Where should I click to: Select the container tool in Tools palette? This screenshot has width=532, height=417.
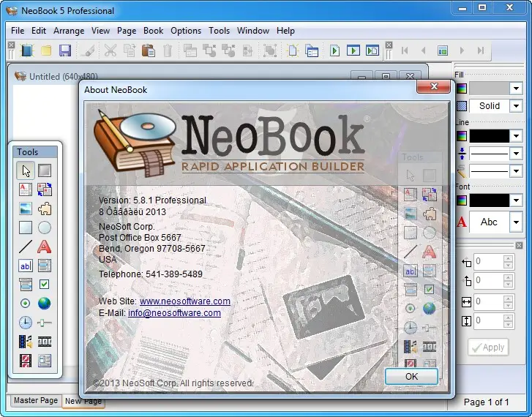(45, 361)
